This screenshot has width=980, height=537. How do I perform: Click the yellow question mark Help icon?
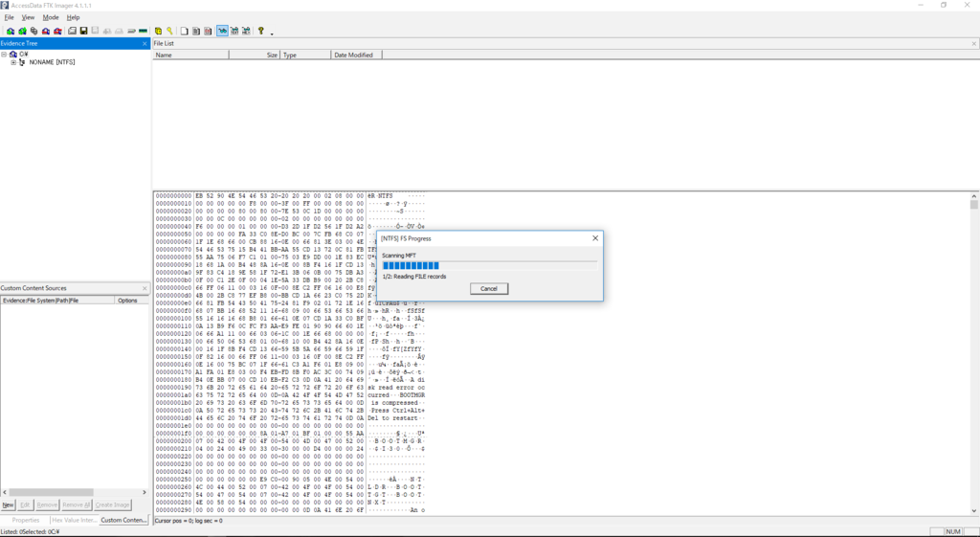(x=261, y=31)
